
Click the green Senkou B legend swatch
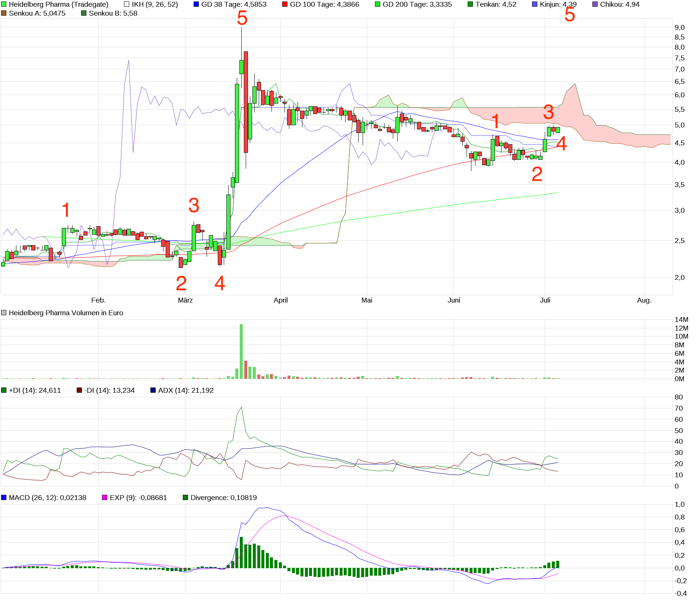click(84, 13)
